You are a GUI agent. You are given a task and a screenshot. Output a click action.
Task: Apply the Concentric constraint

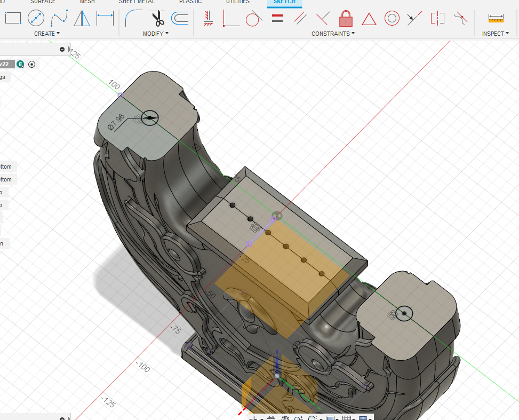pyautogui.click(x=392, y=18)
